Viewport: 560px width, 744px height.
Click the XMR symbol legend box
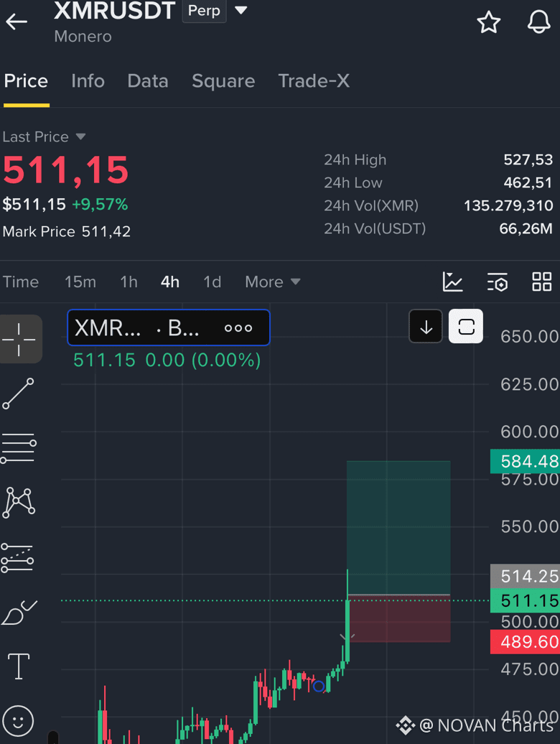pos(169,327)
